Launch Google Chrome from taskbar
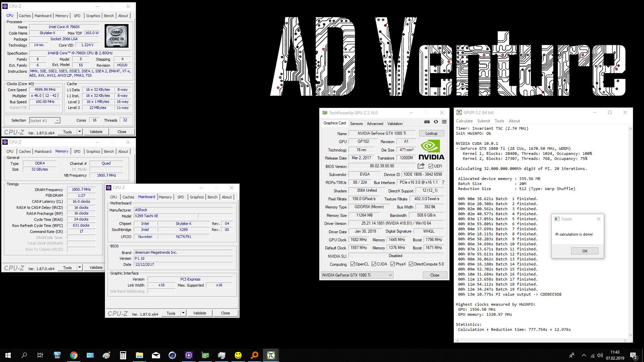 [73, 355]
